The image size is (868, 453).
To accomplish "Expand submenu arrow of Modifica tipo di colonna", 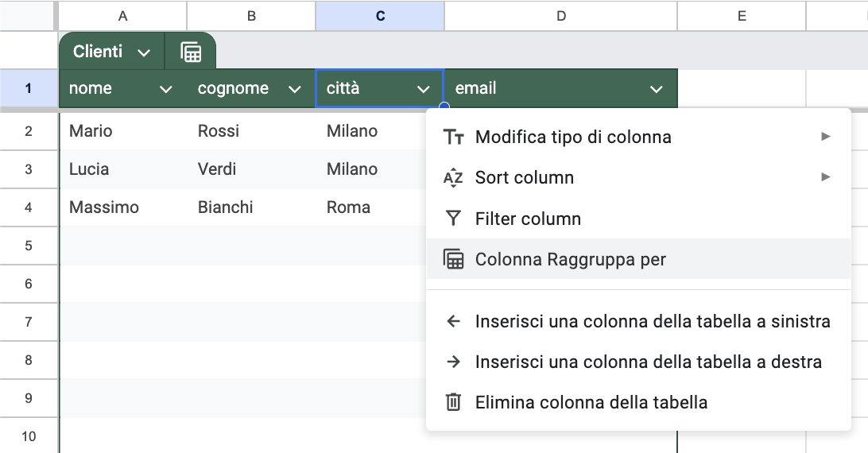I will pyautogui.click(x=825, y=136).
